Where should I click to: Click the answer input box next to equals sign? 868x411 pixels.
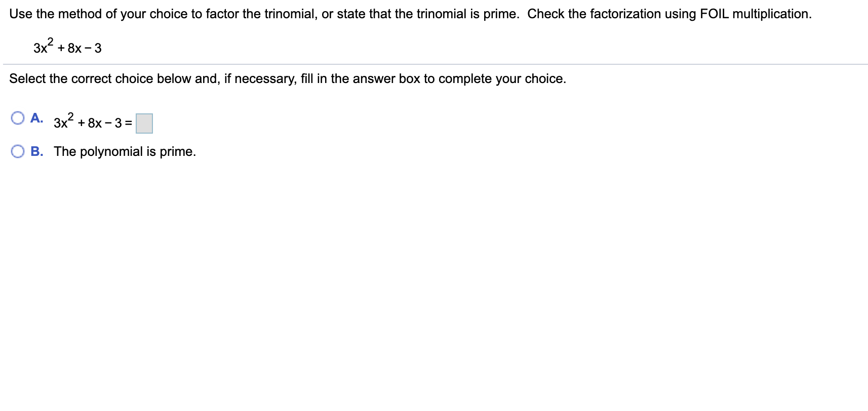coord(144,124)
